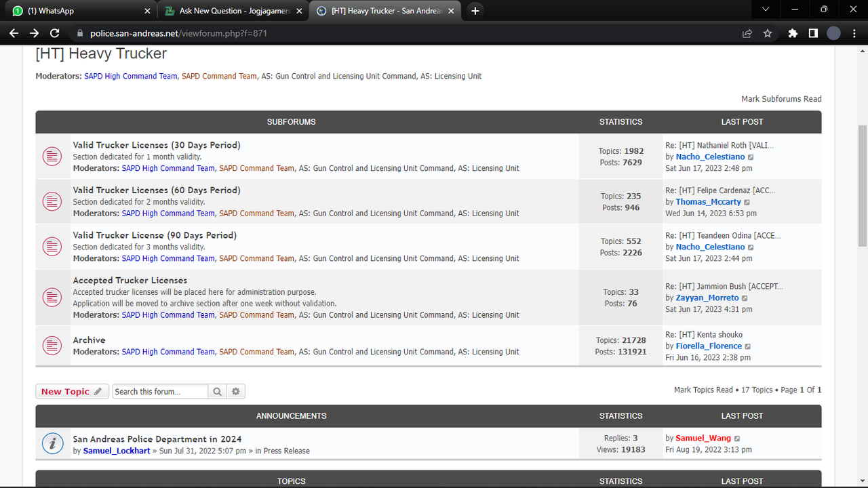This screenshot has width=868, height=488.
Task: Open Press Release forum link
Action: (287, 451)
